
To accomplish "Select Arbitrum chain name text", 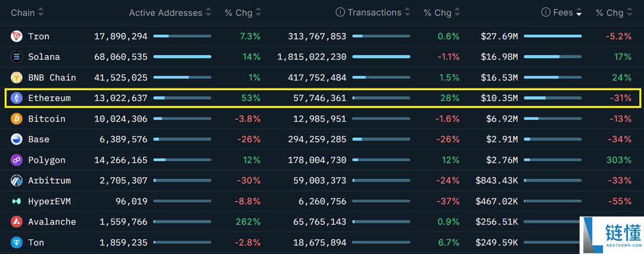I will pos(49,181).
